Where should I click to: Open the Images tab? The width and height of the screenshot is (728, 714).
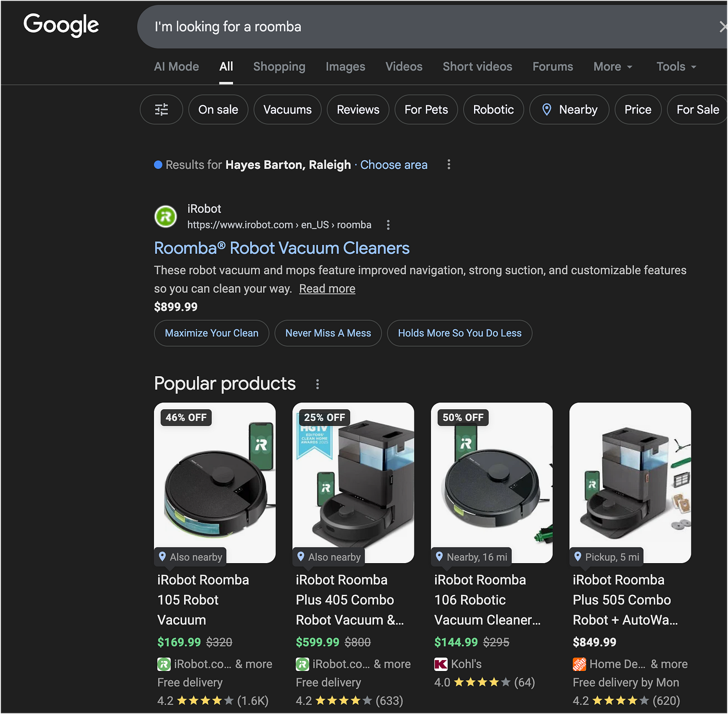pos(345,66)
